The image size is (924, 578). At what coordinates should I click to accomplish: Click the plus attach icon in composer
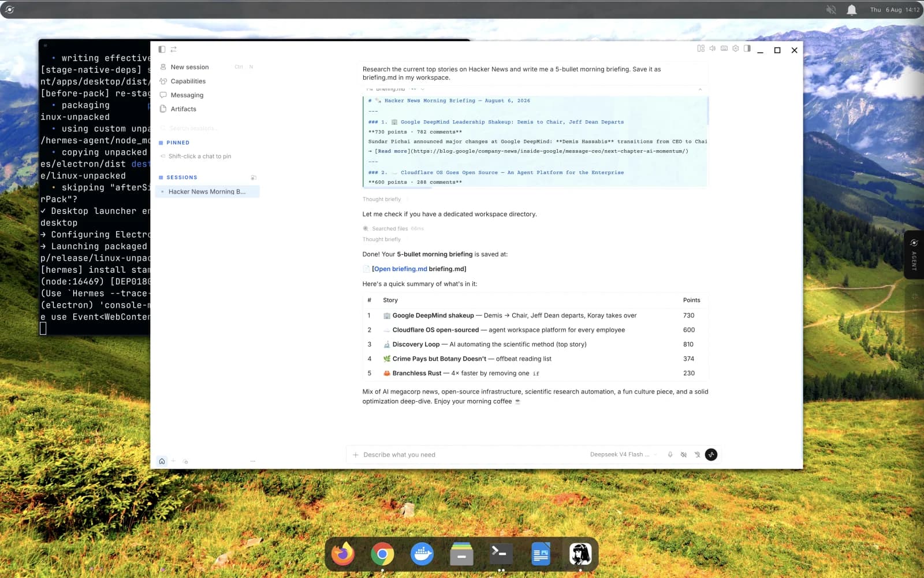(x=356, y=455)
